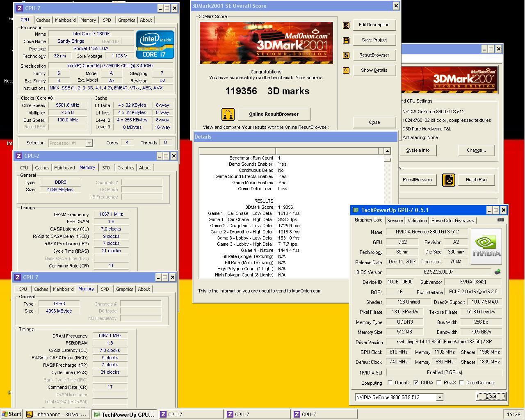Click the NVIDIA logo in GPU-Z
The image size is (525, 420).
486,246
